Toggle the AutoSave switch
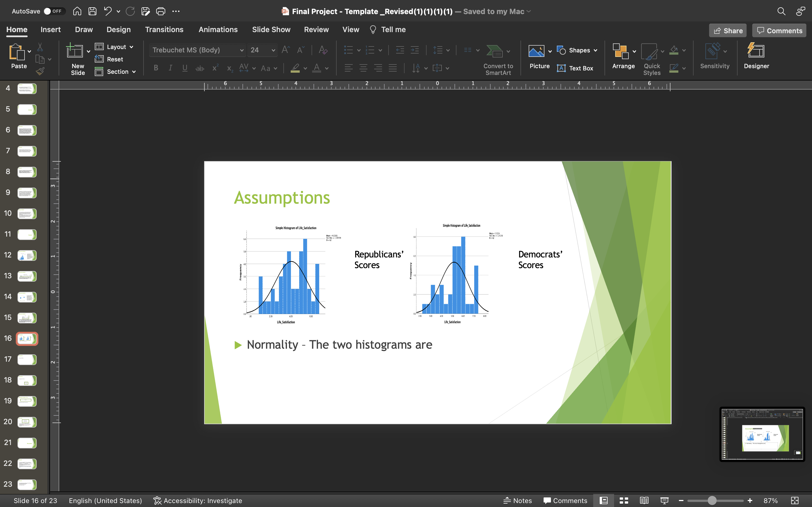Screen dimensions: 812x507 coord(53,11)
